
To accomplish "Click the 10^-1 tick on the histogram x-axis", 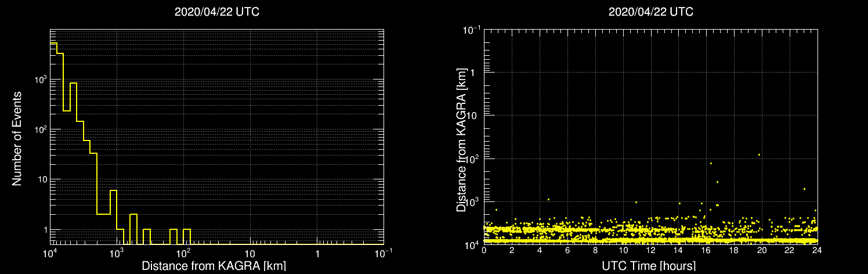I will click(384, 253).
